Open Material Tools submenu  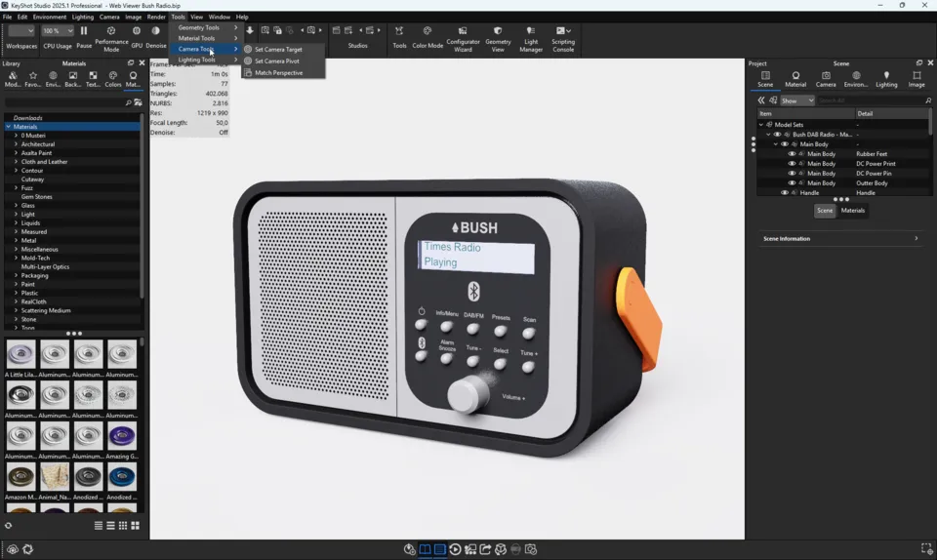point(205,38)
